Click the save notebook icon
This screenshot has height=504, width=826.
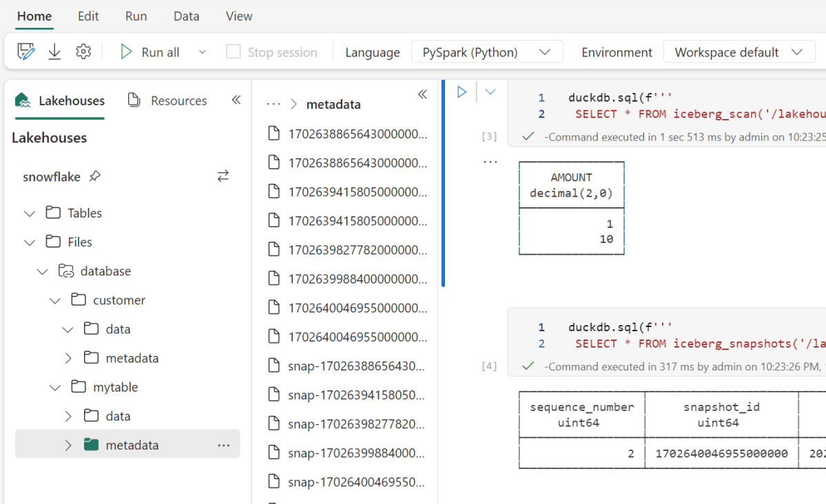[25, 52]
